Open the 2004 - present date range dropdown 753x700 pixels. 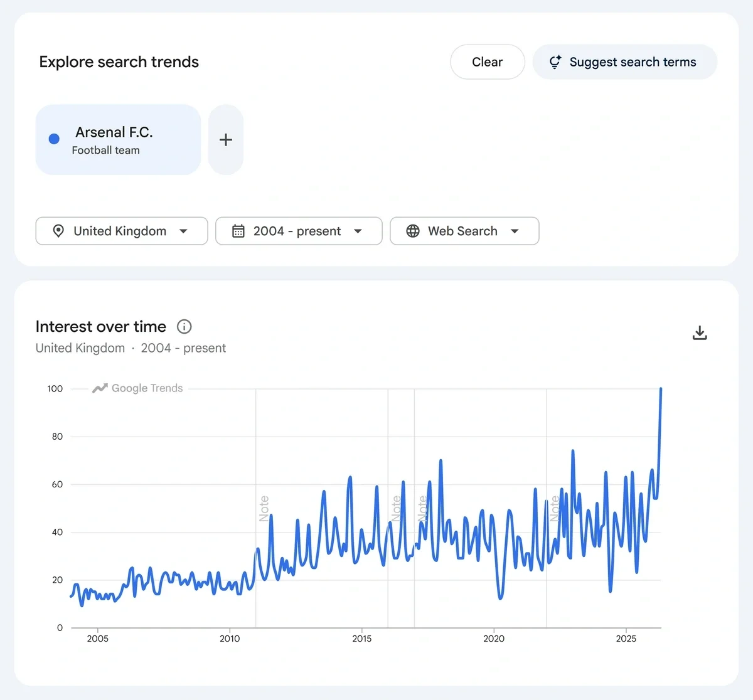point(299,231)
